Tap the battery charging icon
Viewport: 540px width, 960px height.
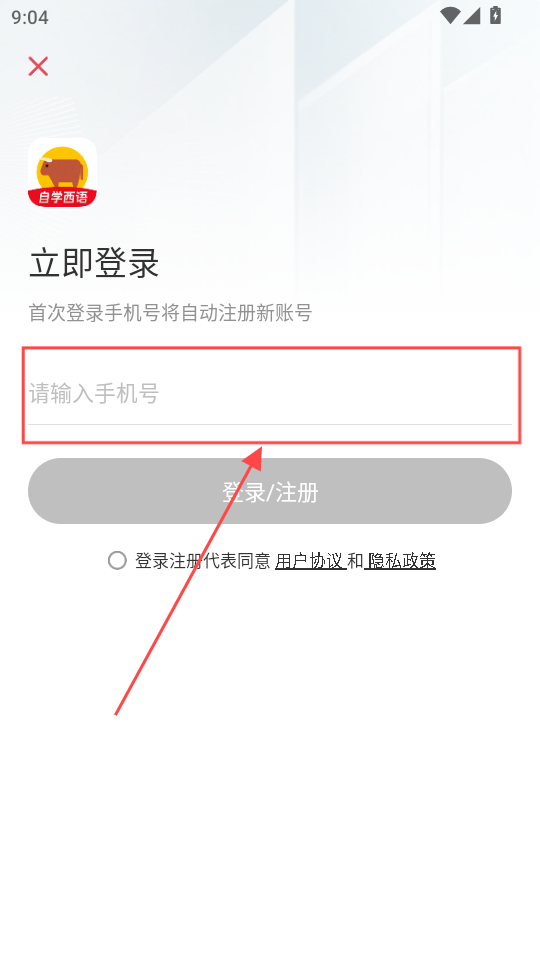(x=495, y=15)
